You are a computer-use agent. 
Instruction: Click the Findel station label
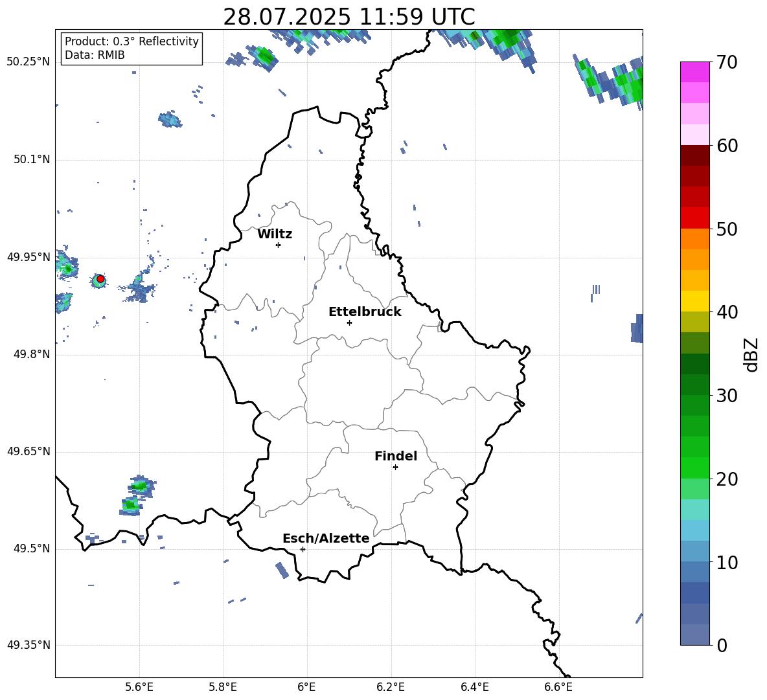pos(396,456)
